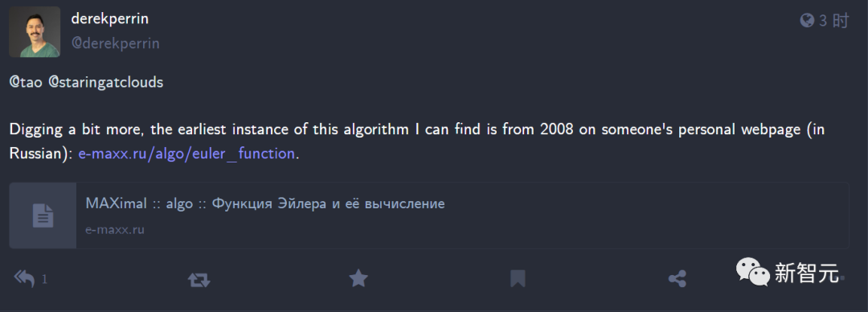Open derekperrin's profile picture

pos(35,31)
